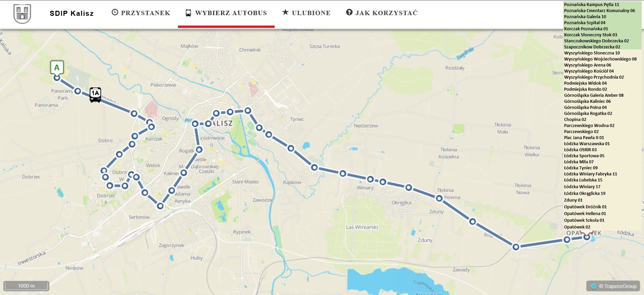This screenshot has height=295, width=644.
Task: Choose Łódzka Winiary Fabryka 11 in list
Action: tap(590, 174)
